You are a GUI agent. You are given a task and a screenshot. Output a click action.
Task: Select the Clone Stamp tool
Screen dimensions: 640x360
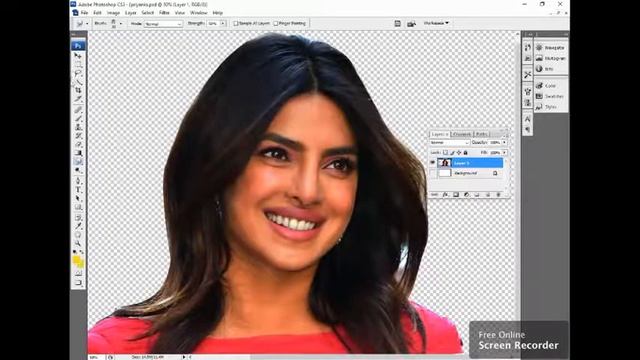(x=78, y=127)
